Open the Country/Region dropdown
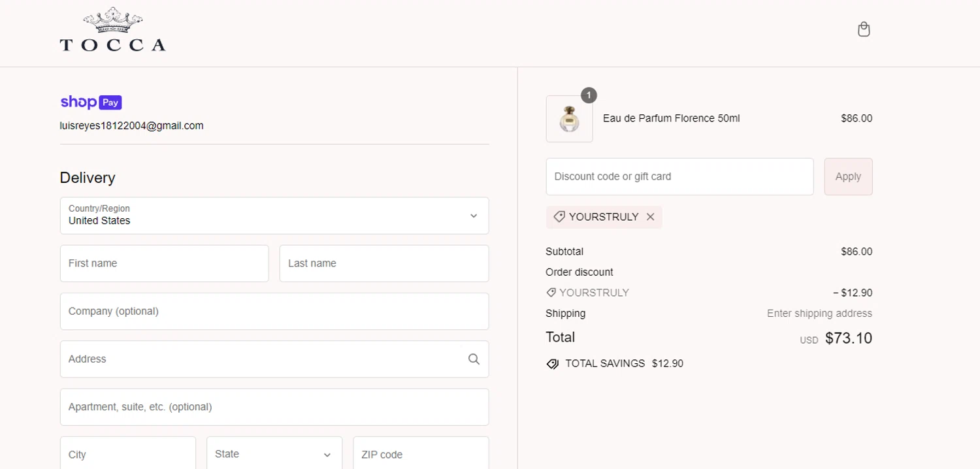Viewport: 980px width, 469px height. (274, 216)
